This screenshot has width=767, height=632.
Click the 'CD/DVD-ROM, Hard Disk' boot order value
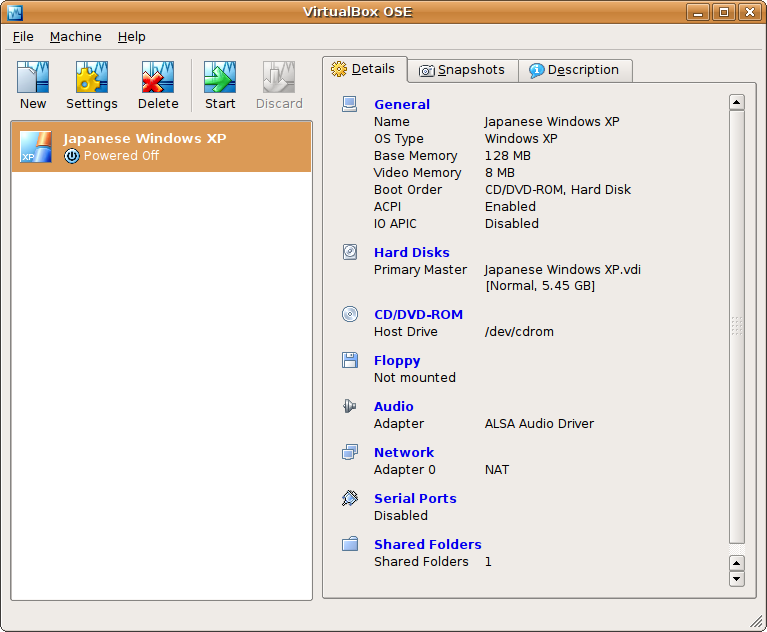[x=558, y=189]
